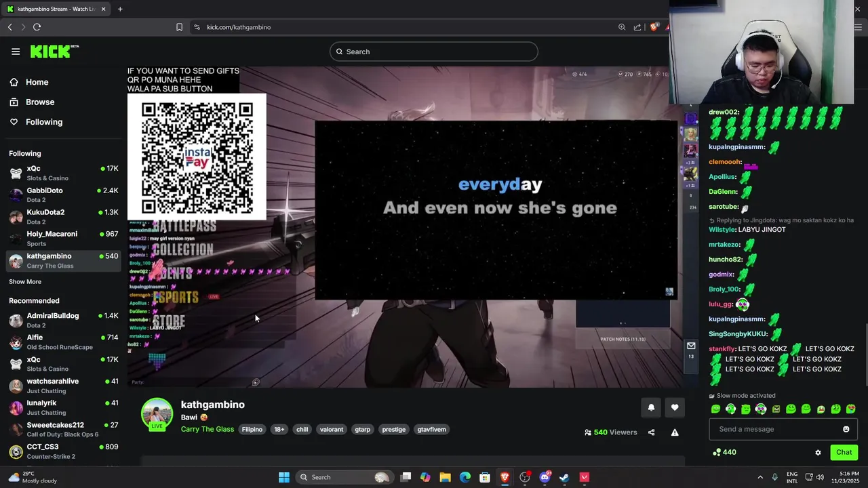Bookmark this page in the address bar
The image size is (868, 488).
click(x=179, y=27)
